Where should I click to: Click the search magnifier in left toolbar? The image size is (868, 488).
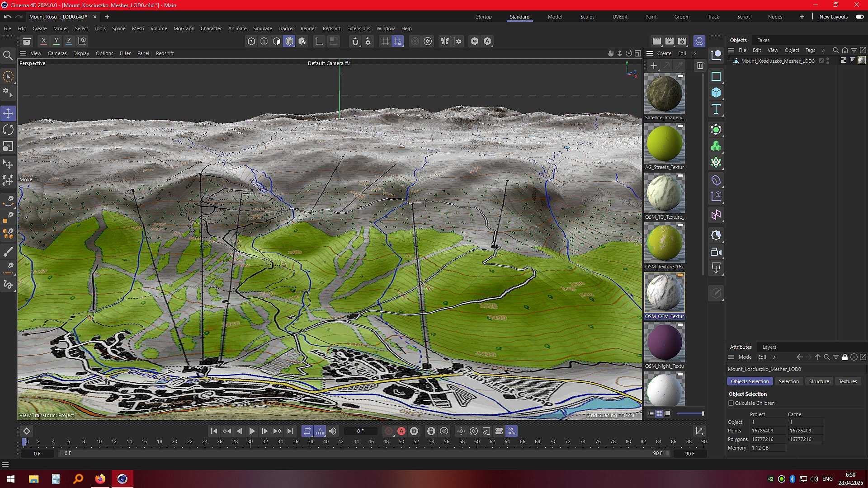8,56
